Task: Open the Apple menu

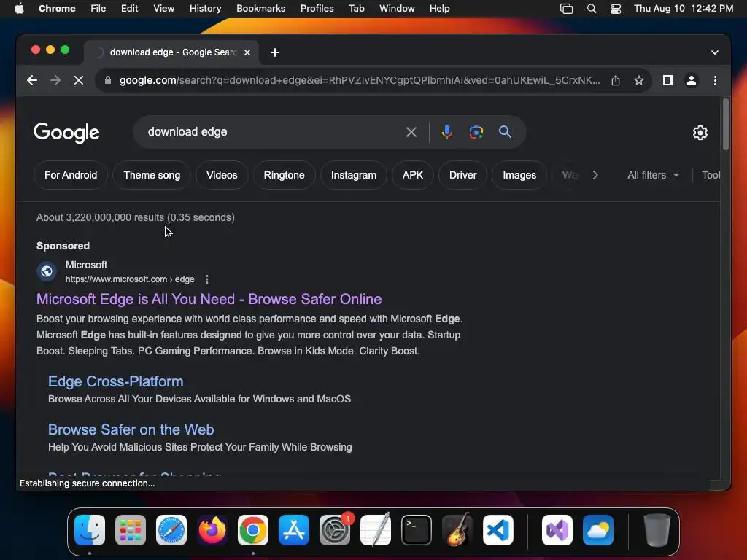Action: [19, 9]
